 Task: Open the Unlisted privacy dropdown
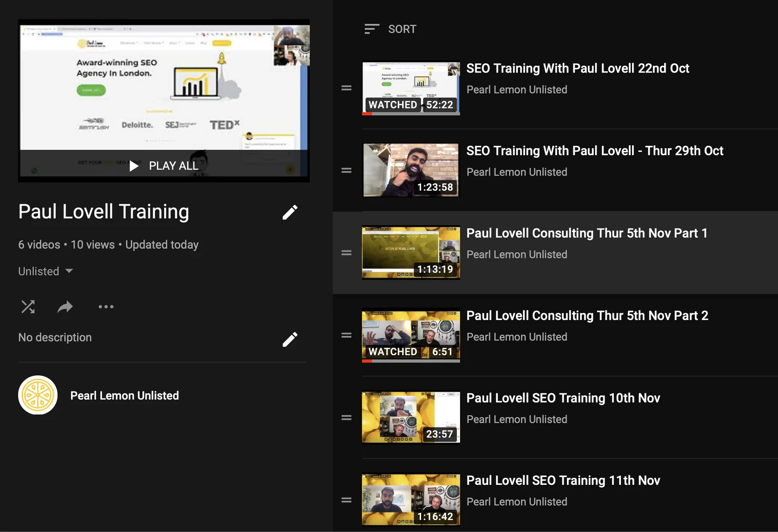[46, 271]
